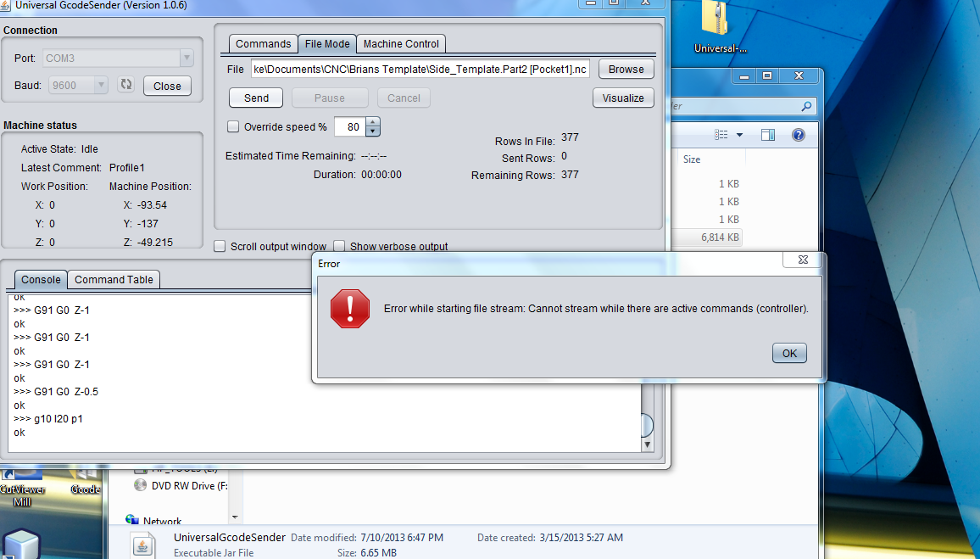Click OK in the Error dialog
The width and height of the screenshot is (980, 559).
[789, 353]
